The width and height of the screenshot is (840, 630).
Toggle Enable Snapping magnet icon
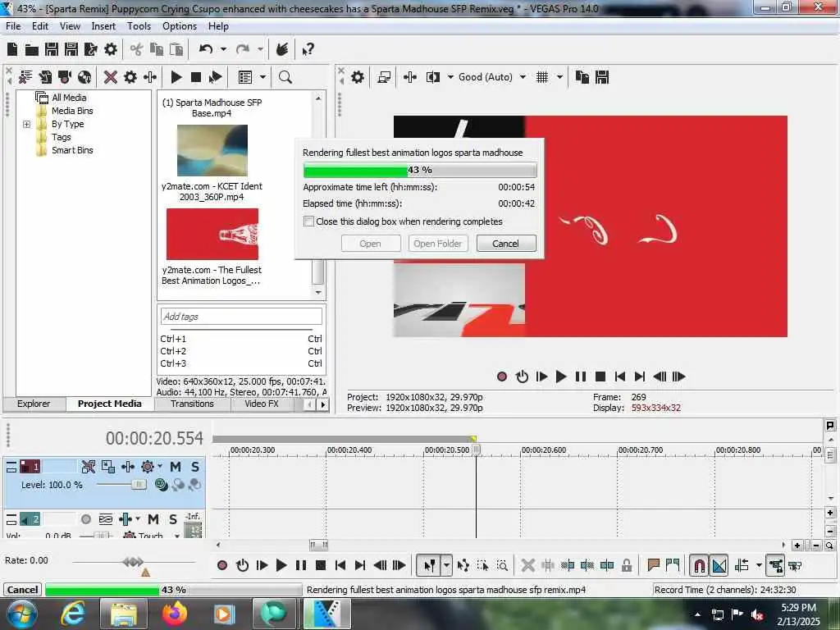click(700, 565)
